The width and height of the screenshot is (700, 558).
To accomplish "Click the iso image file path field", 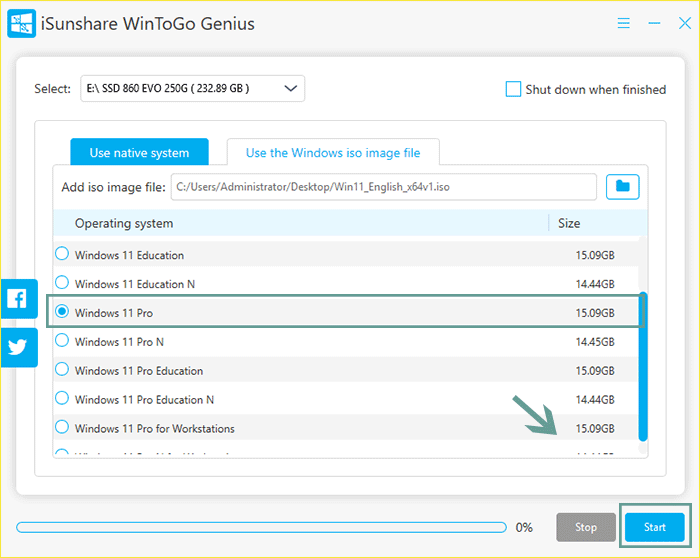I will pos(383,187).
